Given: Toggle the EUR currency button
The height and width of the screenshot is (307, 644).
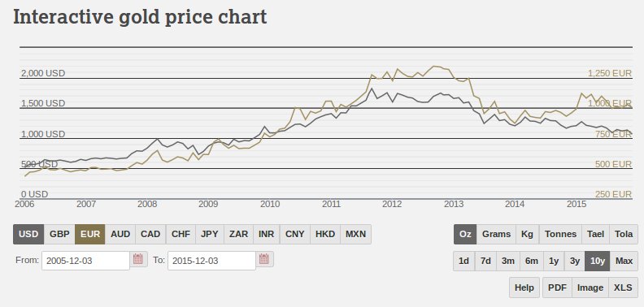Looking at the screenshot, I should (x=90, y=234).
